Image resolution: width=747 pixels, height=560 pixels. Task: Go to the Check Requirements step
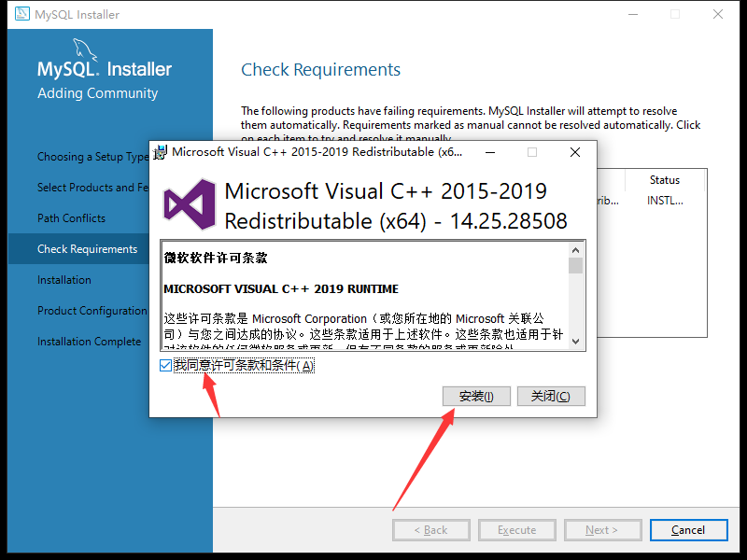pyautogui.click(x=87, y=249)
